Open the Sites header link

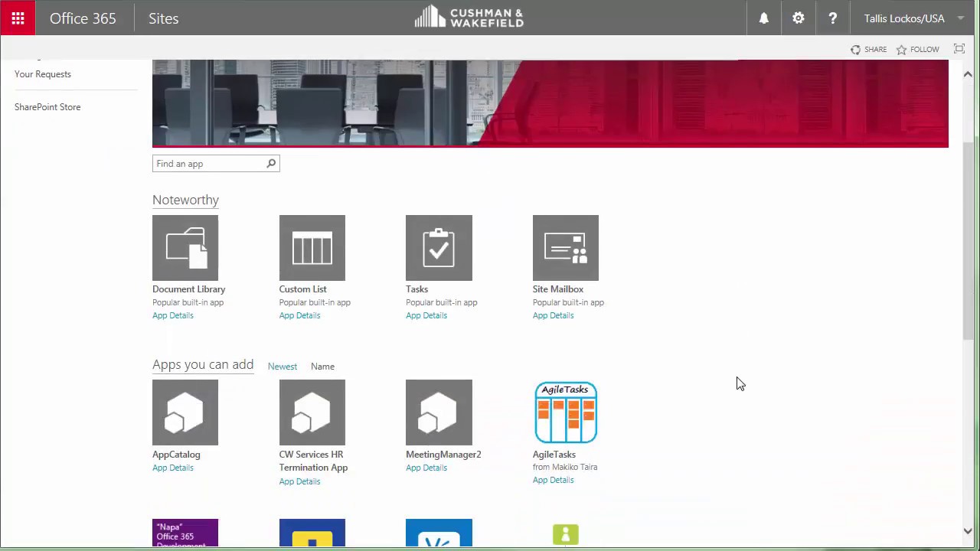pos(163,18)
